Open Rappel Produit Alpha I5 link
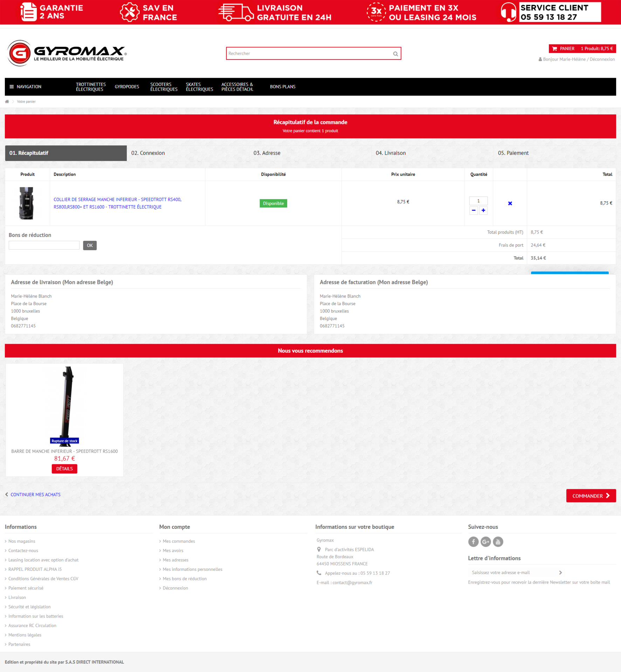Image resolution: width=621 pixels, height=672 pixels. click(x=35, y=569)
